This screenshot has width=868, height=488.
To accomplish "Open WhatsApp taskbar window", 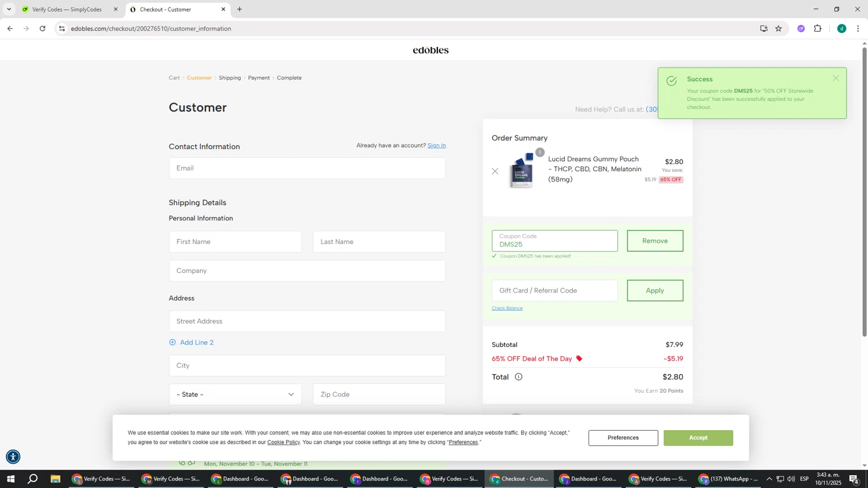I will [729, 479].
